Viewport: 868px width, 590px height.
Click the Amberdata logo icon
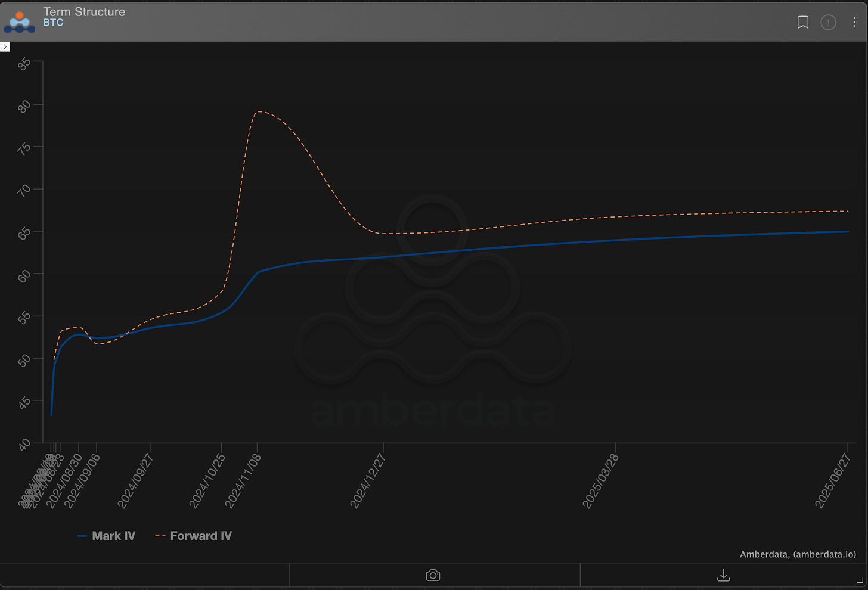(x=20, y=22)
